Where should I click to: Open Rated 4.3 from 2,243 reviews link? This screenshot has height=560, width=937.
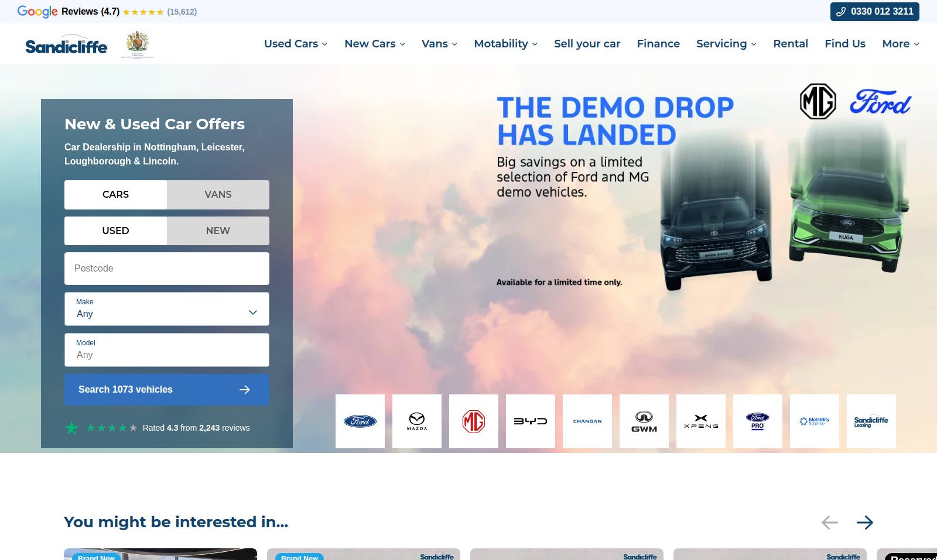tap(196, 428)
